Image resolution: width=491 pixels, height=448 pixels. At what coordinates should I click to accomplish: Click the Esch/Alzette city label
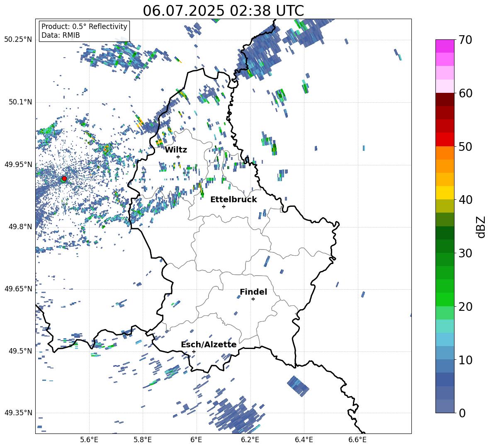(209, 345)
